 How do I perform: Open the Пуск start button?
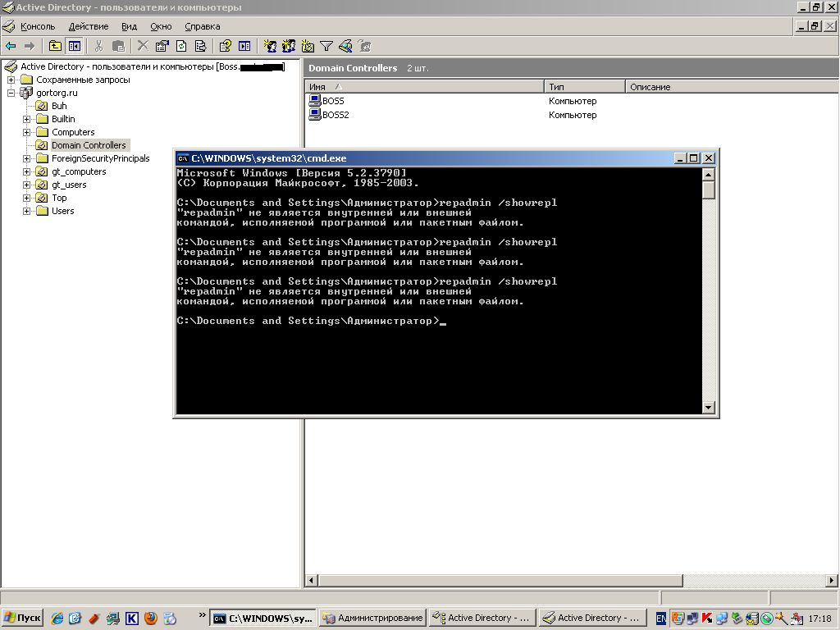22,619
